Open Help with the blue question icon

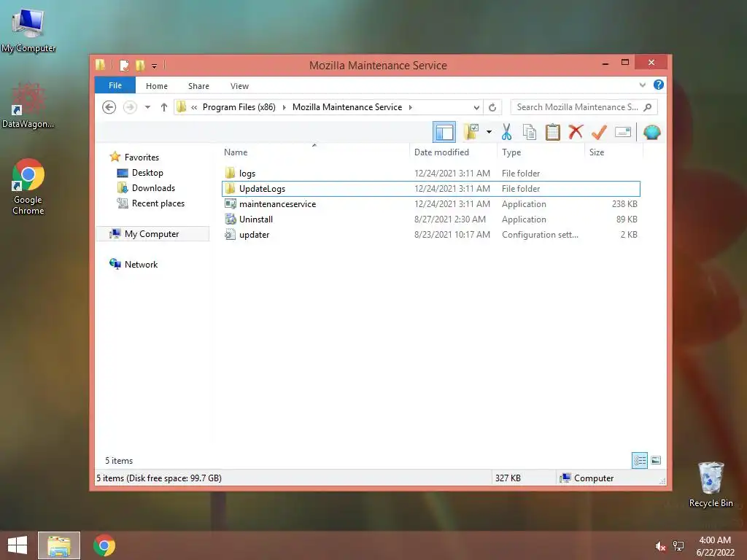pos(659,85)
